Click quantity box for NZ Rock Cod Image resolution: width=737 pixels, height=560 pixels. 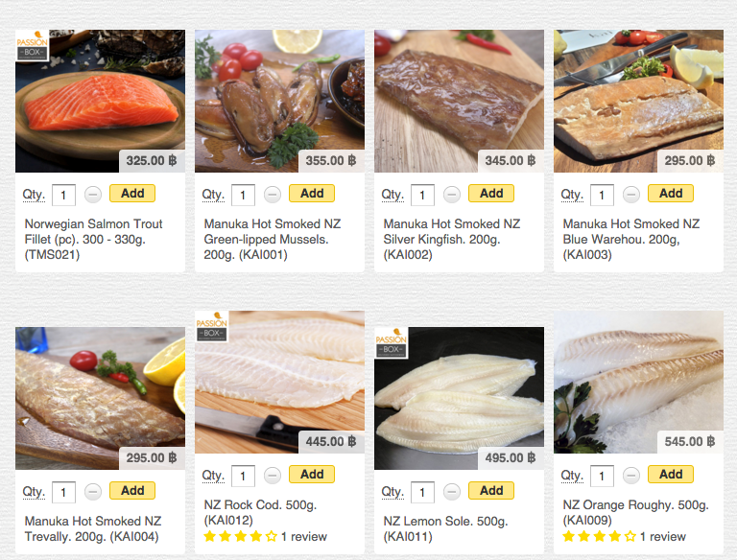pyautogui.click(x=243, y=477)
